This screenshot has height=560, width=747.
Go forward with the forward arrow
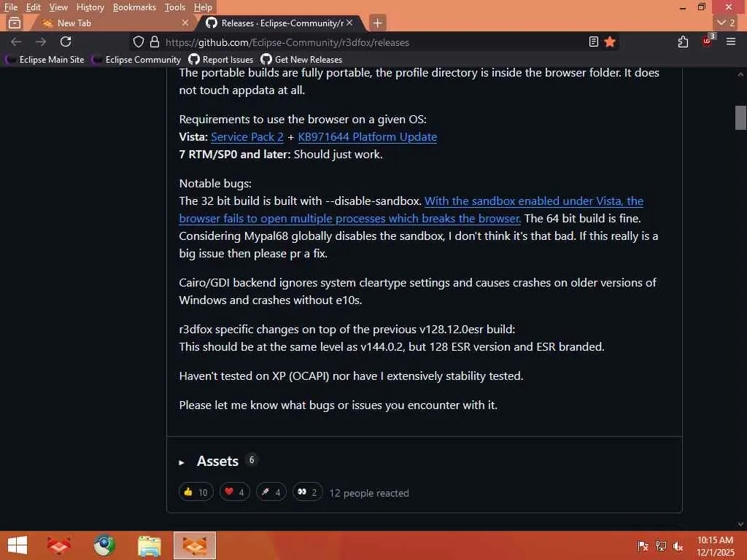(41, 42)
